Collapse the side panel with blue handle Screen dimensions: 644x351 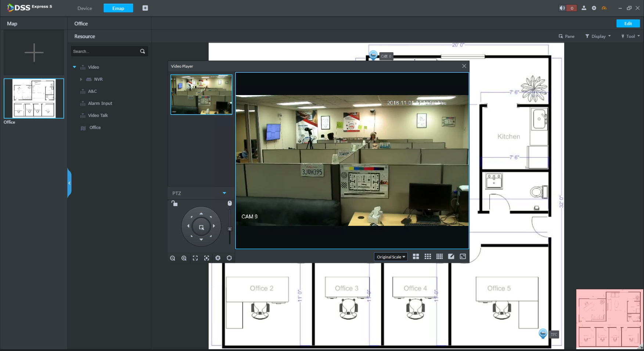[69, 183]
